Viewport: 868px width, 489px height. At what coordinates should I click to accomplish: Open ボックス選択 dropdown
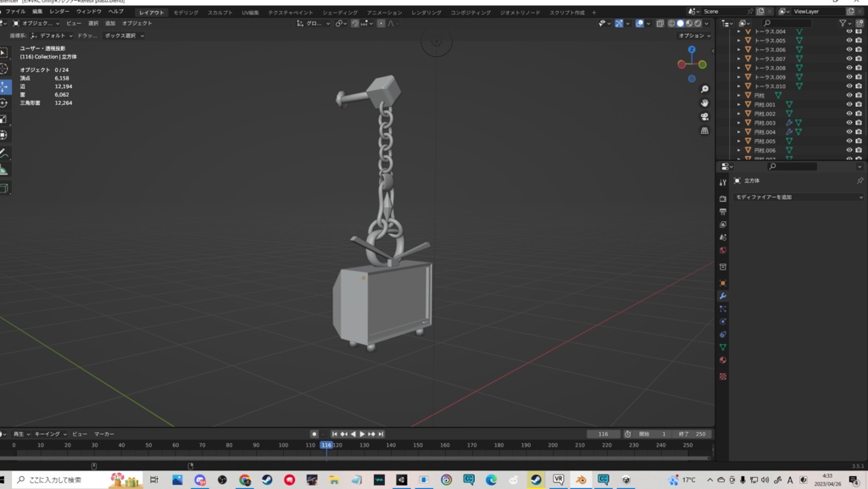pyautogui.click(x=124, y=36)
